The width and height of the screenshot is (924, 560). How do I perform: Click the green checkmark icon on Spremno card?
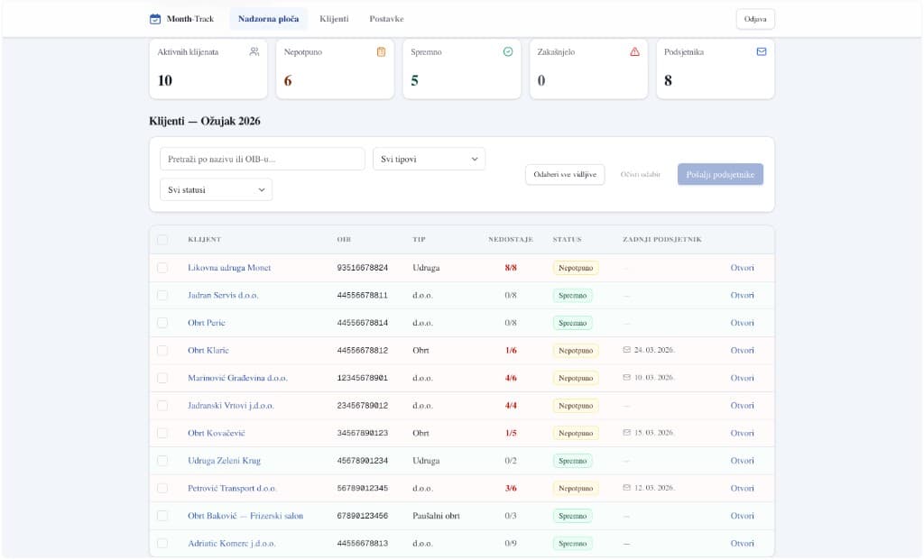coord(505,53)
